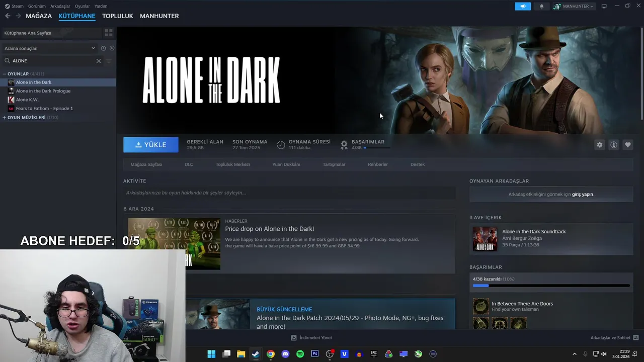Viewport: 644px width, 362px height.
Task: Open Discord from taskbar
Action: (x=285, y=354)
